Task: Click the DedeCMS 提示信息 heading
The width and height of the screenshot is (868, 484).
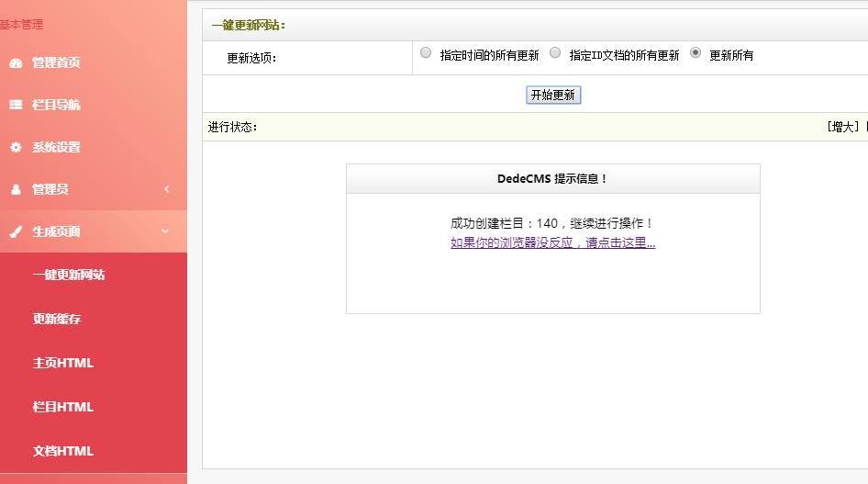Action: coord(552,179)
